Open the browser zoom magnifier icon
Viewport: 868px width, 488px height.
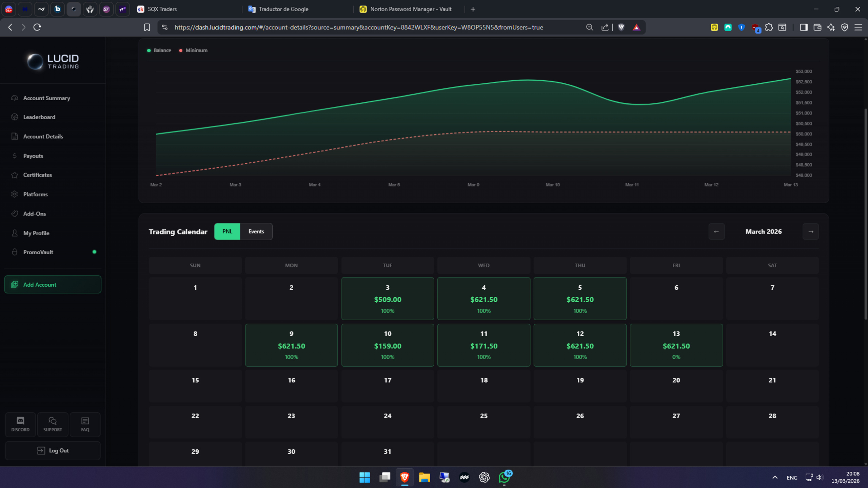point(590,27)
